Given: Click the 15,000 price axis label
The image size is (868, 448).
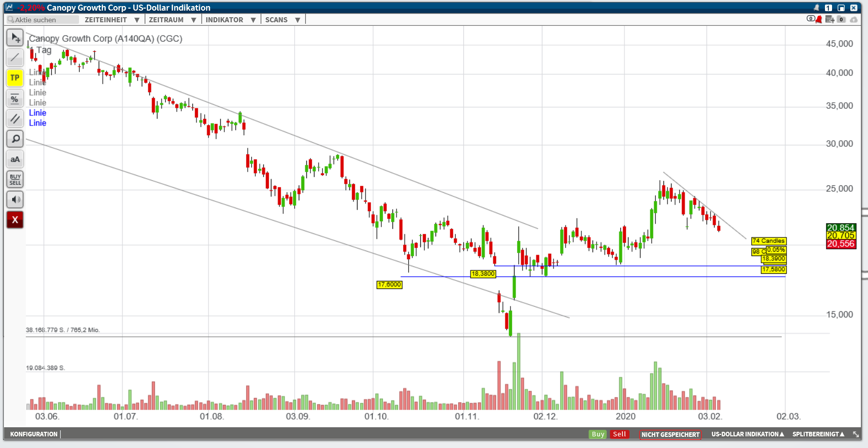Looking at the screenshot, I should [x=839, y=315].
